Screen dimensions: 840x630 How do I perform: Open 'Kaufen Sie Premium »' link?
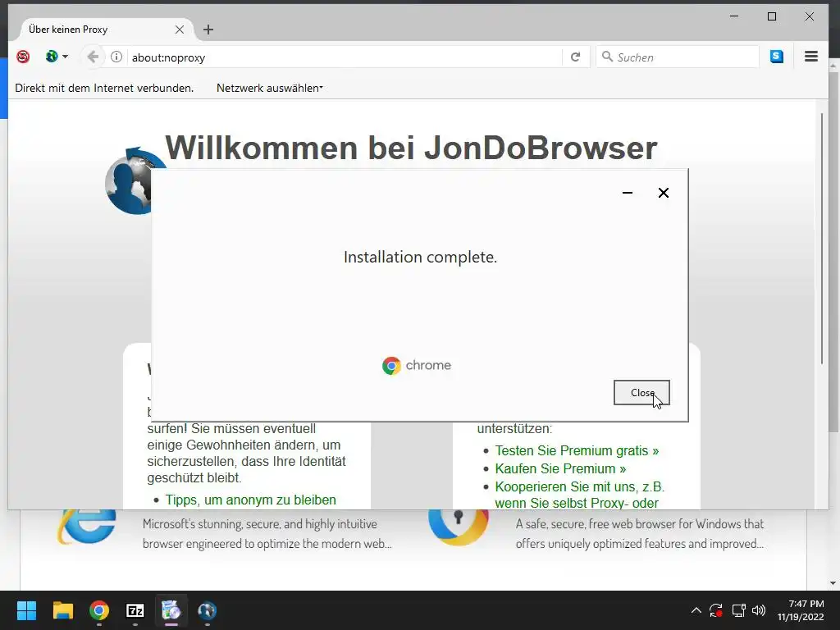coord(560,468)
